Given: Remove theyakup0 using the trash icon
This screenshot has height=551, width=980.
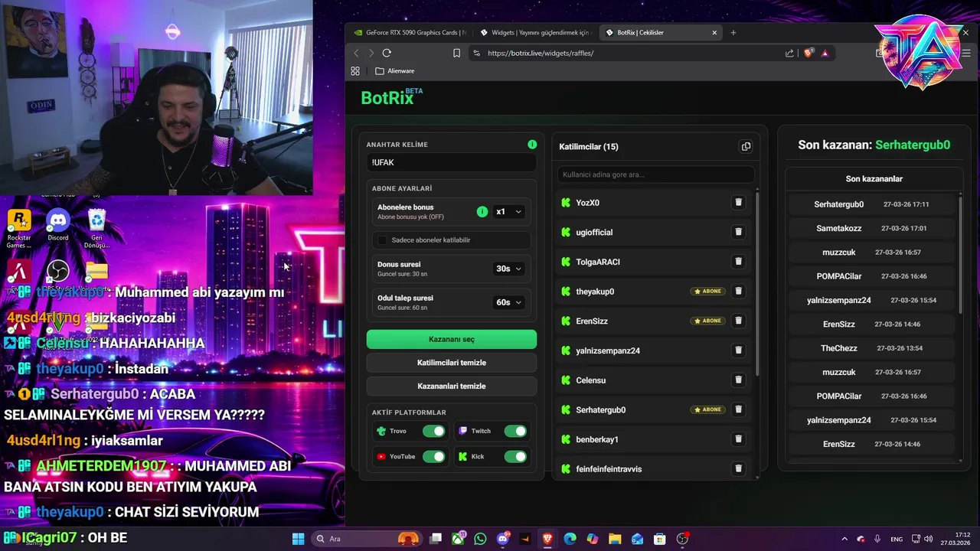Looking at the screenshot, I should coord(738,292).
